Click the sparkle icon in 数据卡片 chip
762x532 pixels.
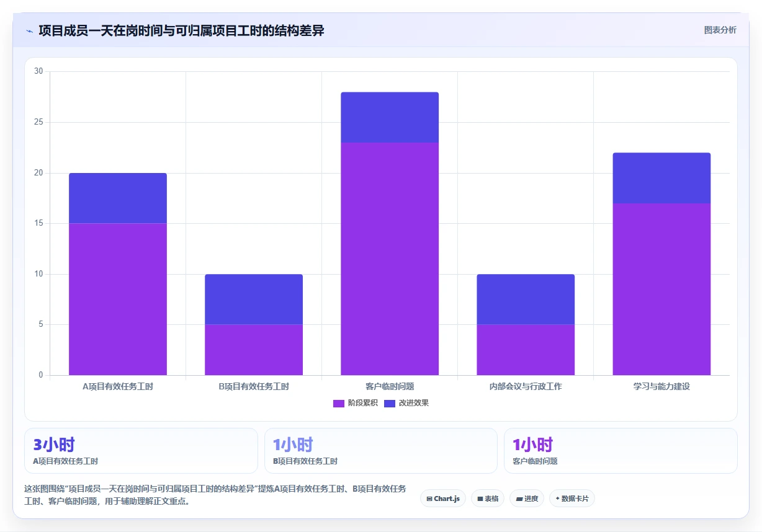(557, 499)
